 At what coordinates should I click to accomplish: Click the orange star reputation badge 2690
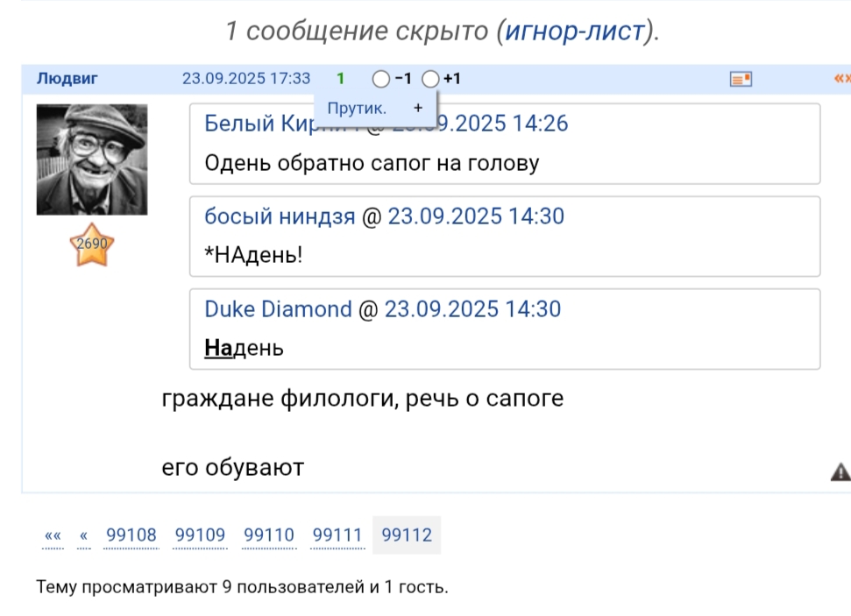(x=92, y=249)
